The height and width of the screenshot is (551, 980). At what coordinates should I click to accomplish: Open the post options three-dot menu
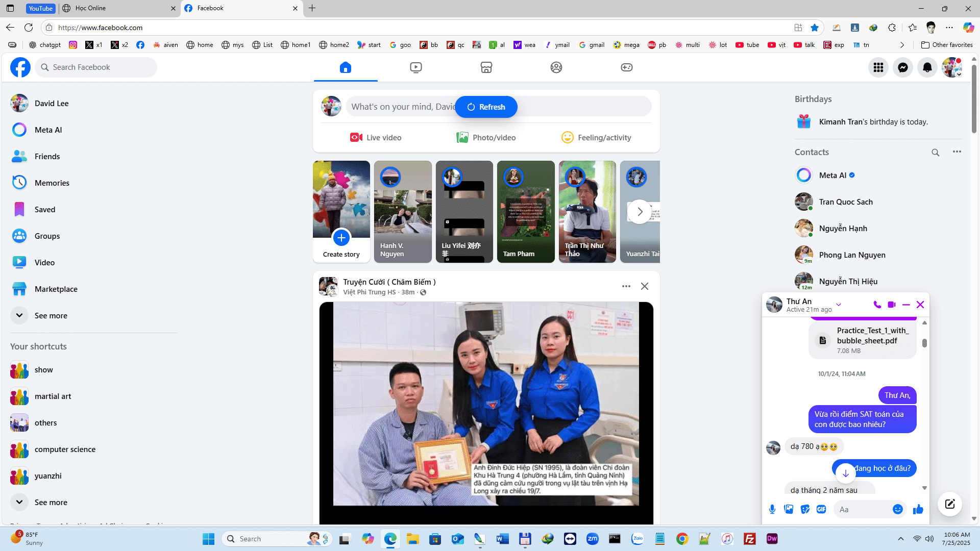(626, 286)
